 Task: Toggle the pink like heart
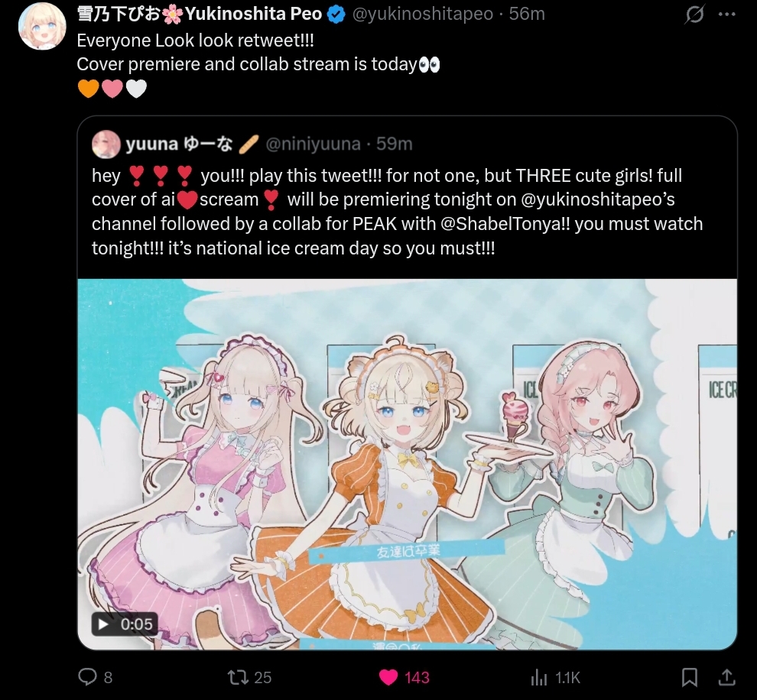point(388,677)
